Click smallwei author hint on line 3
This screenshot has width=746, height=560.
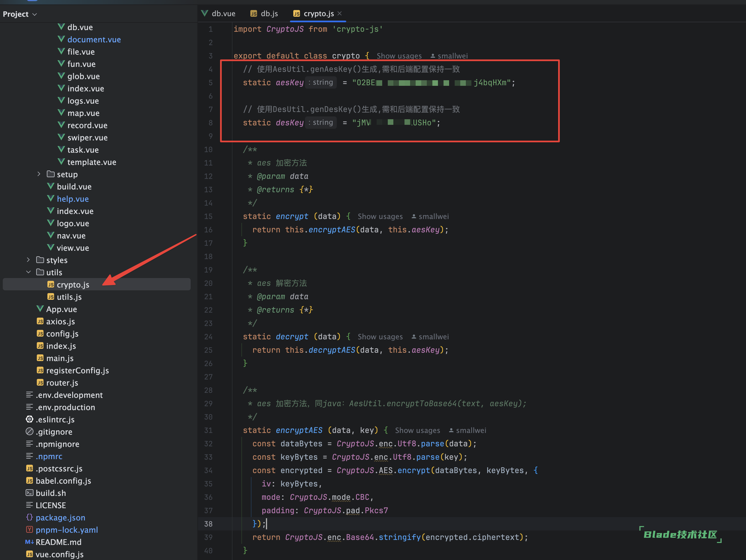pyautogui.click(x=449, y=56)
